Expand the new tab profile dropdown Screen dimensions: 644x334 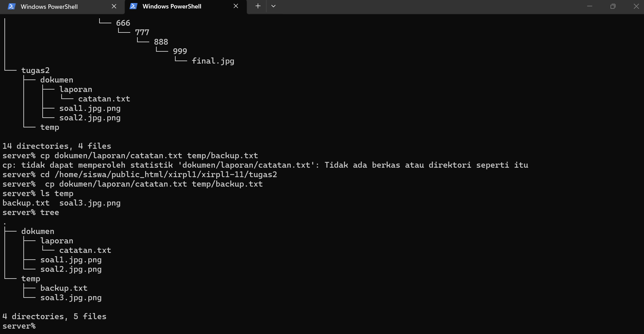pyautogui.click(x=273, y=6)
